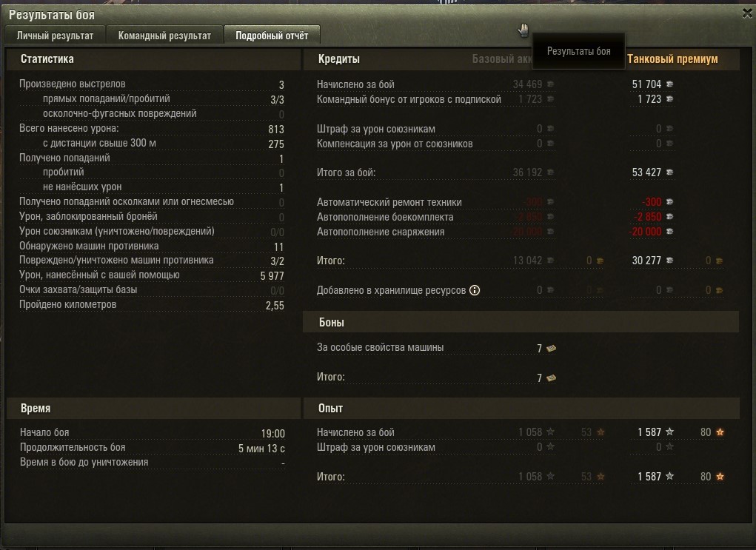Click the gold icon in premium Итого row
Viewport: 756px width, 550px height.
coord(720,261)
